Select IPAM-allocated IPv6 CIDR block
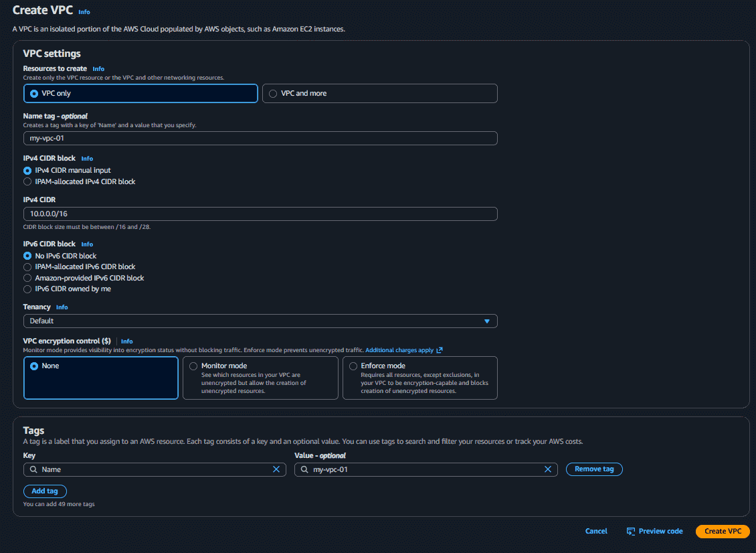The image size is (756, 553). click(80, 267)
